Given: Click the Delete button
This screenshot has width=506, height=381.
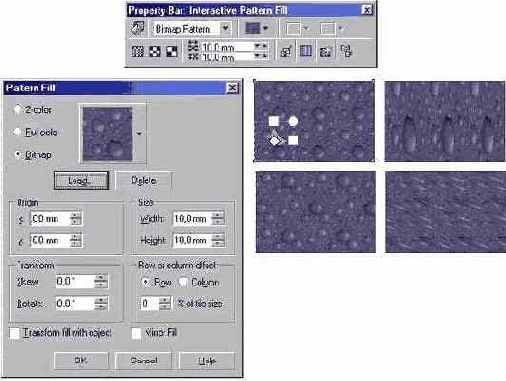Looking at the screenshot, I should [143, 180].
